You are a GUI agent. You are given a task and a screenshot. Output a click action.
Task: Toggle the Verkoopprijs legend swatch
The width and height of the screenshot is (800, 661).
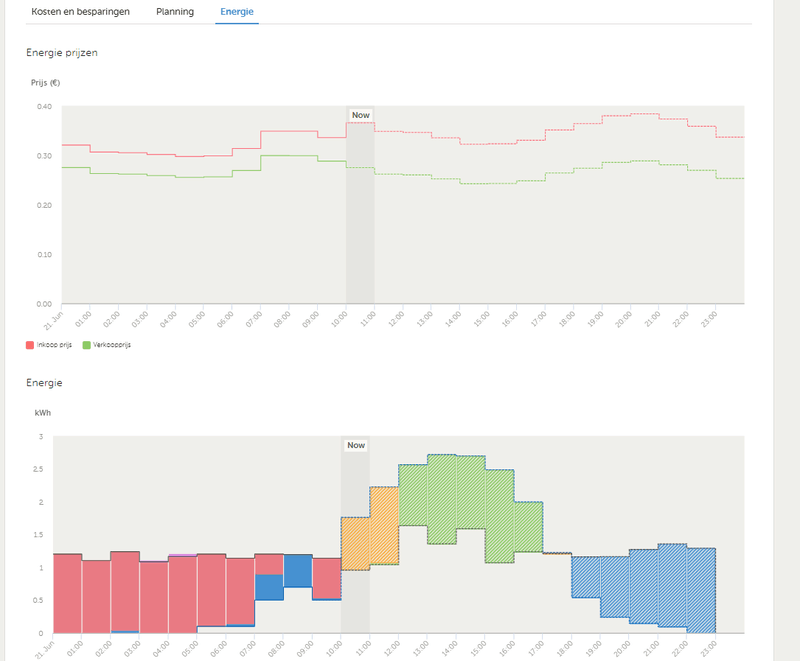[86, 345]
